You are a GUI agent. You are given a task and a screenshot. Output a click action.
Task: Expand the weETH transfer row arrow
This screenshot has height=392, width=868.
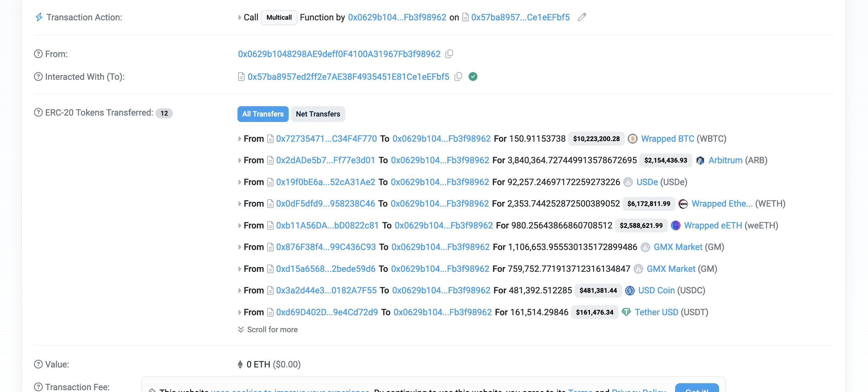(x=240, y=225)
